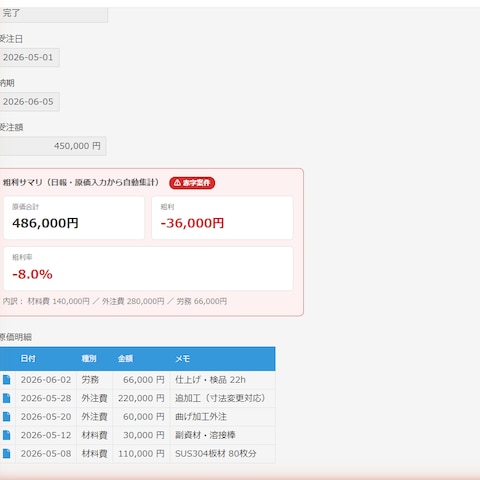Click memo 曲げ加工外注
The image size is (480, 480).
pos(201,417)
